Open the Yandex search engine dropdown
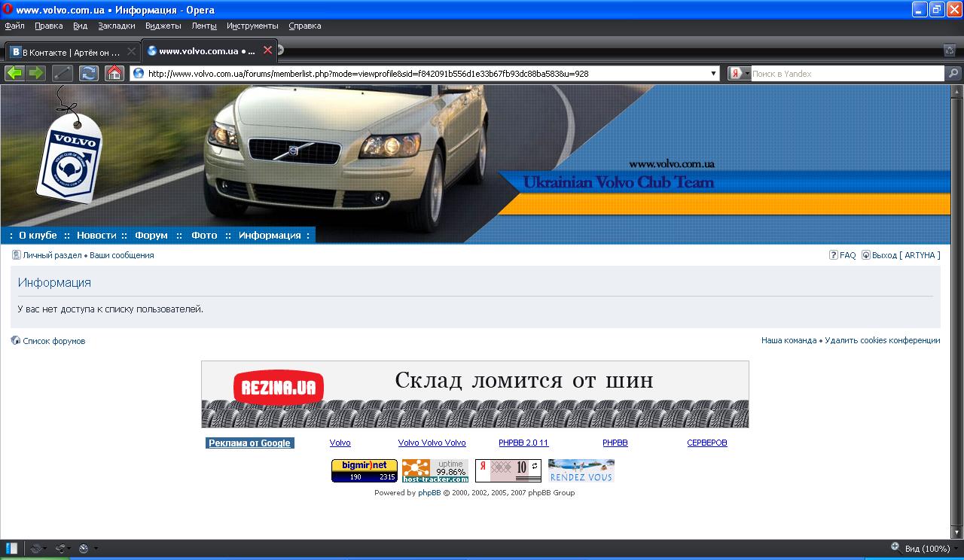Viewport: 964px width, 560px height. [740, 74]
